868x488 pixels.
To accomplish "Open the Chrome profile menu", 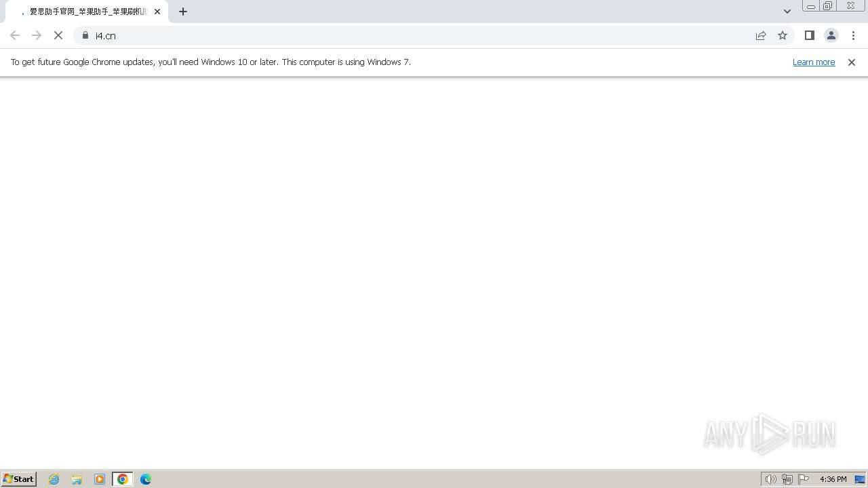I will pos(831,35).
